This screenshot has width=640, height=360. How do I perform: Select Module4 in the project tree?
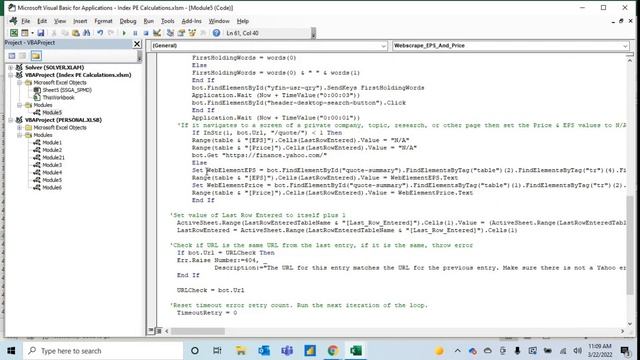[52, 173]
